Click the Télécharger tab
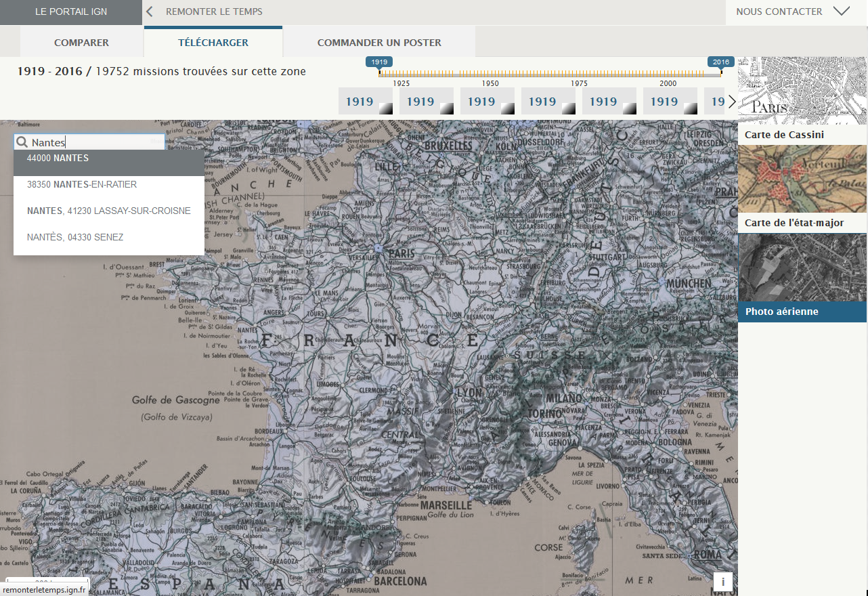This screenshot has width=868, height=596. click(213, 43)
